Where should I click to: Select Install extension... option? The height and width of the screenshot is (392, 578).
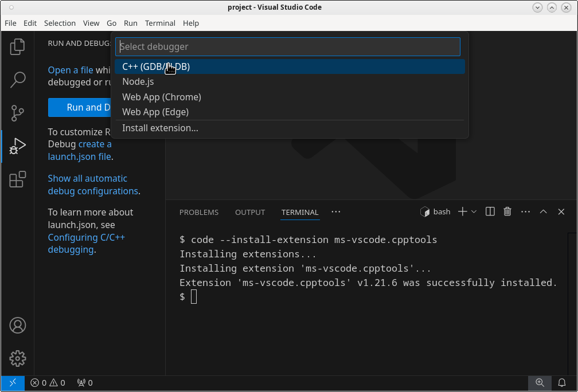click(x=290, y=128)
